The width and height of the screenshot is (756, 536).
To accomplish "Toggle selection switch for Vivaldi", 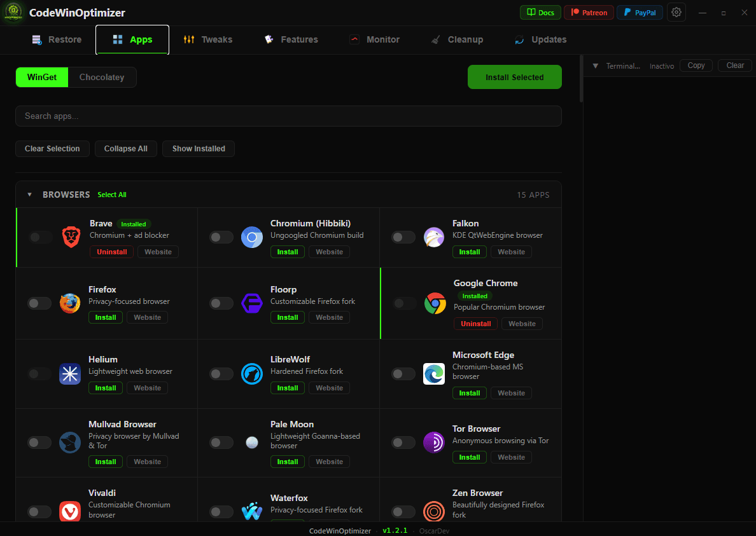I will (x=39, y=511).
